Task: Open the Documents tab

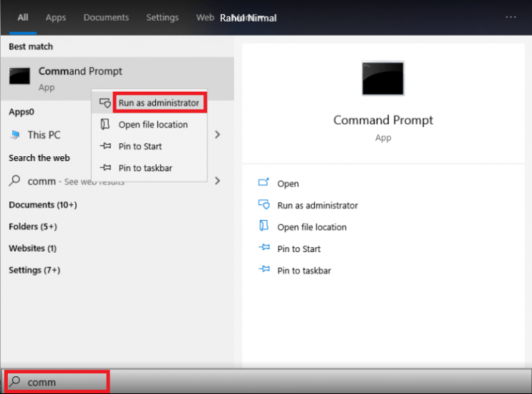Action: click(106, 17)
